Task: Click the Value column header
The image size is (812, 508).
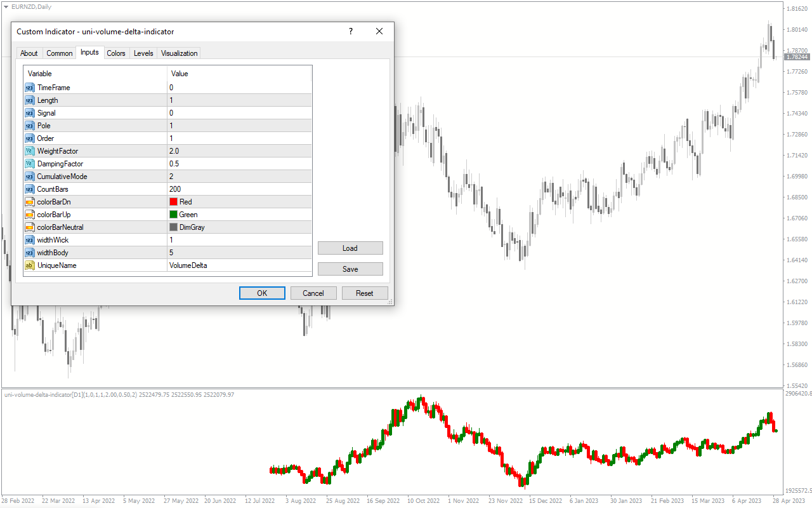Action: point(239,74)
